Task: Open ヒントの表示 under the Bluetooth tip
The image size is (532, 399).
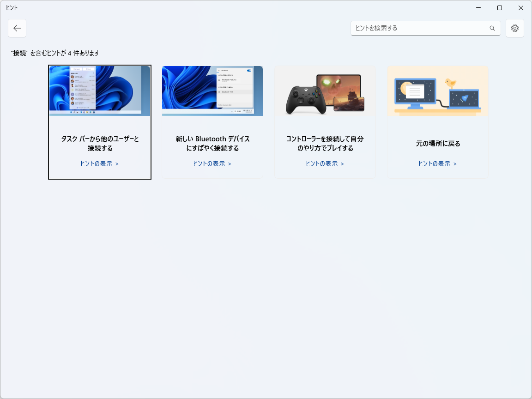Action: (x=212, y=163)
